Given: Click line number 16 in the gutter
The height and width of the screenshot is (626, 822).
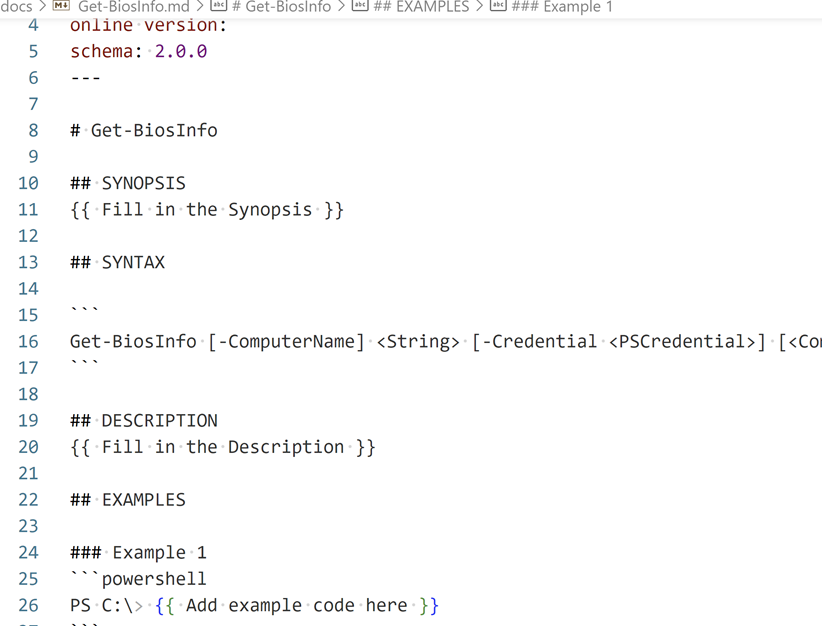Looking at the screenshot, I should pos(28,342).
